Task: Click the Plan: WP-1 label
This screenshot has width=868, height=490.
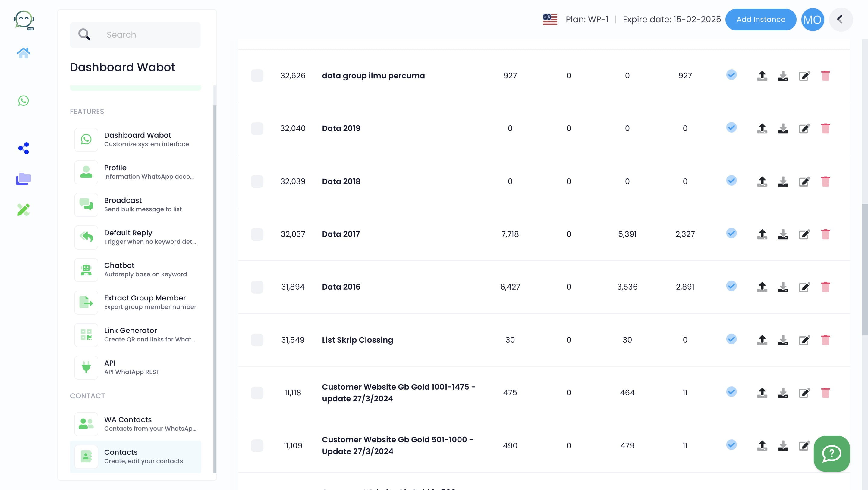Action: point(587,20)
